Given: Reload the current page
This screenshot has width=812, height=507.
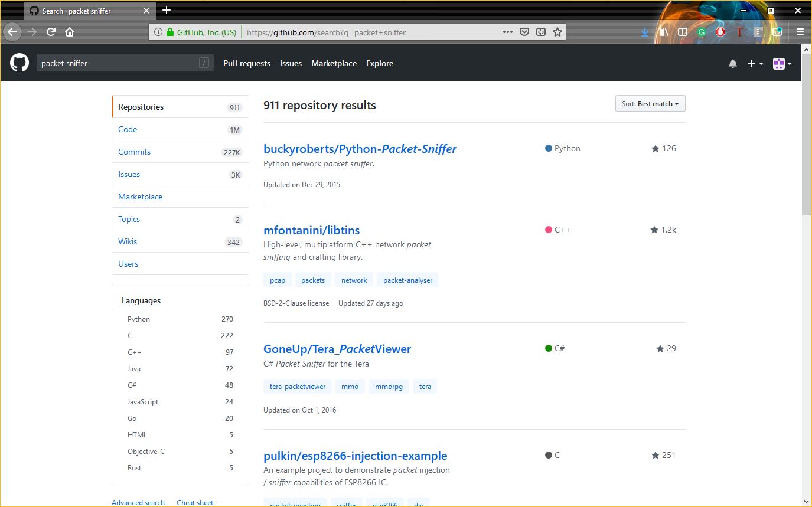Looking at the screenshot, I should click(51, 32).
